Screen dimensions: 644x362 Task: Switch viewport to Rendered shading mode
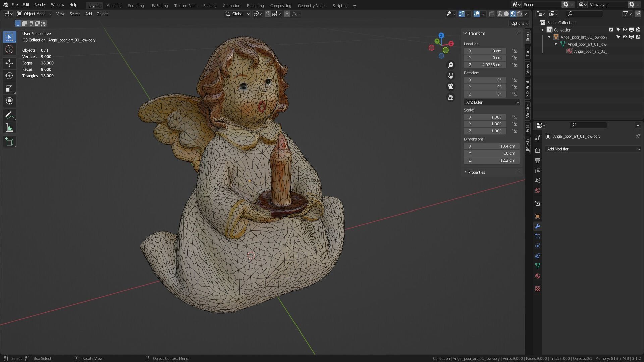coord(519,14)
